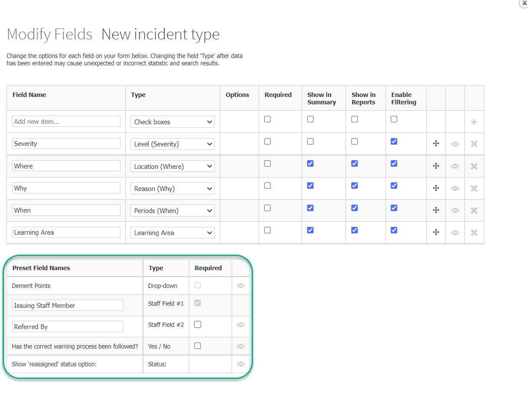Click the Preset Field Names column header
The height and width of the screenshot is (420, 528).
[x=41, y=268]
